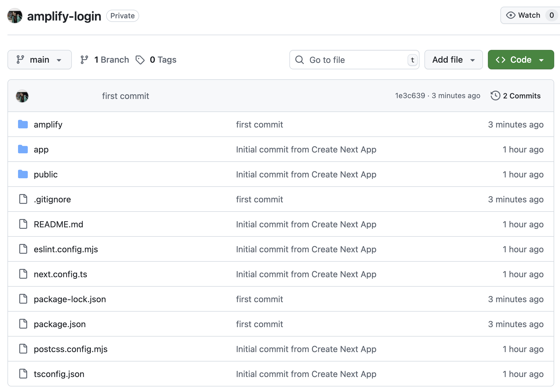View the 2 Commits history
The image size is (560, 392).
[x=521, y=96]
